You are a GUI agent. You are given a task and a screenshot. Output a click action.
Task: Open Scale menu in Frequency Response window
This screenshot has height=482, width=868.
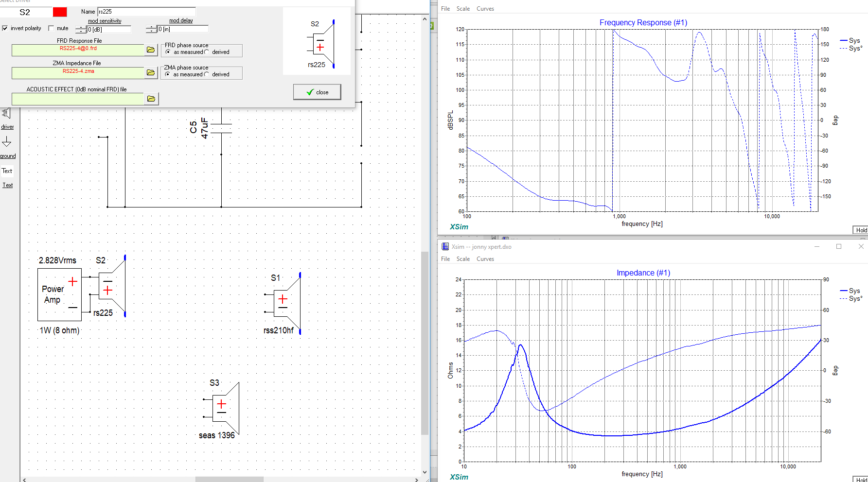pos(463,9)
